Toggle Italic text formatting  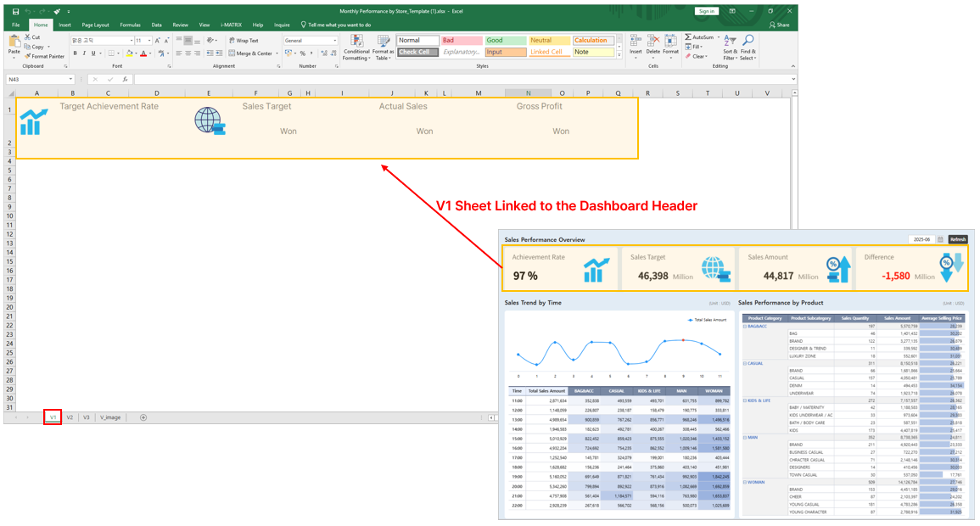85,53
